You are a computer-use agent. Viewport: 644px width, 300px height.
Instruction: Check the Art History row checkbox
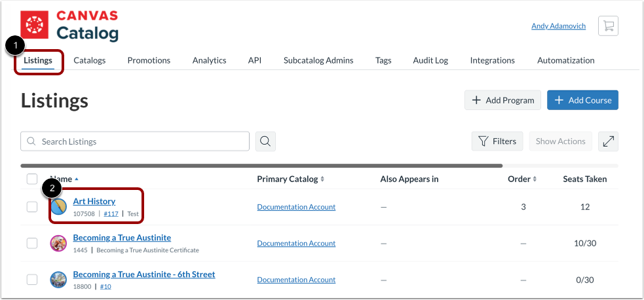[32, 207]
